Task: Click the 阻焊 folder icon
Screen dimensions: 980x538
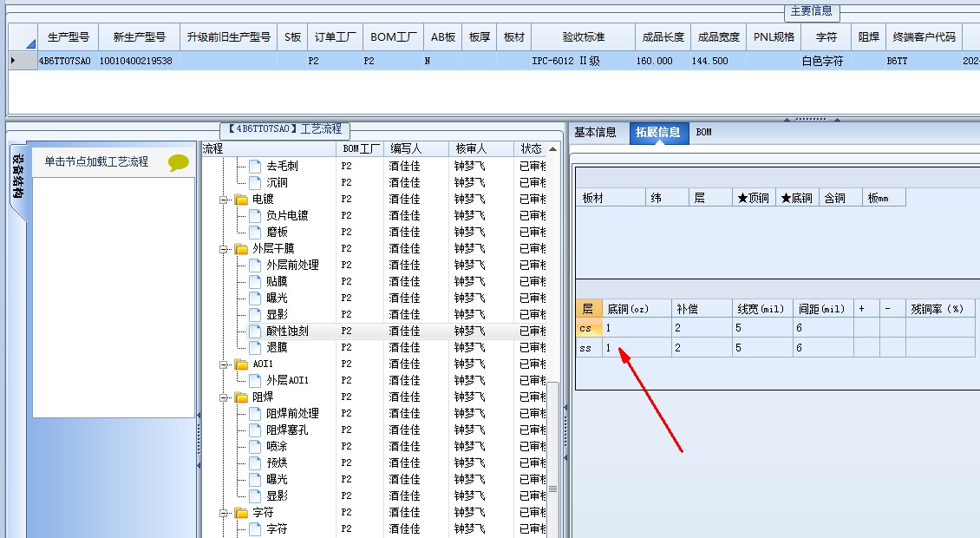Action: pos(241,397)
